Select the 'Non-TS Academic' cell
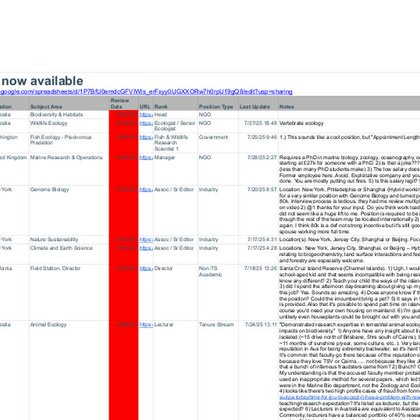The image size is (420, 420). pos(218,293)
